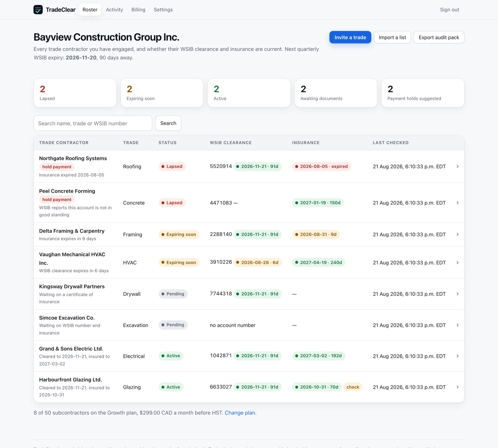498x448 pixels.
Task: Open the Northgate Roofing Systems row chevron
Action: pyautogui.click(x=458, y=166)
